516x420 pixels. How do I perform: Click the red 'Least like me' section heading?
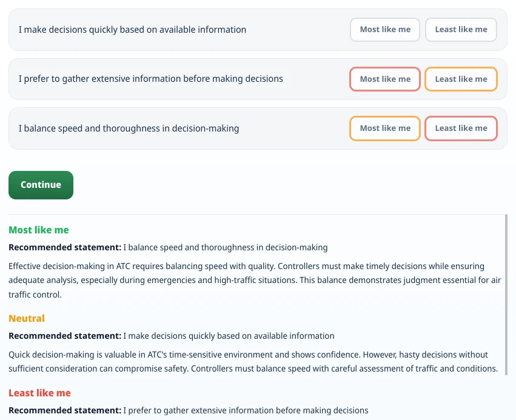[x=39, y=393]
